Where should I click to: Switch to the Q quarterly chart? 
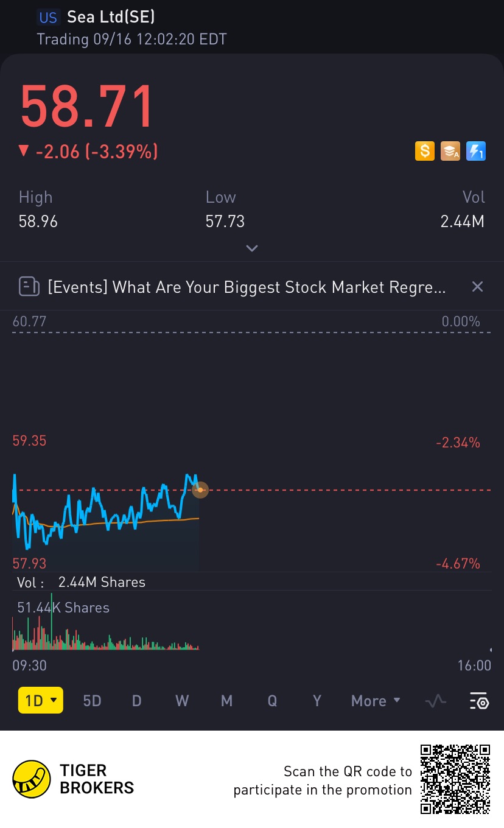coord(272,701)
